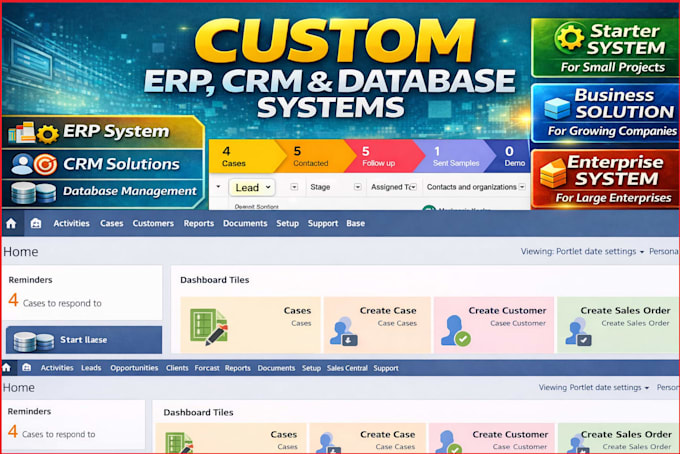Expand lower Viewing Portlet date settings dropdown
Screen dimensions: 680x454
594,388
